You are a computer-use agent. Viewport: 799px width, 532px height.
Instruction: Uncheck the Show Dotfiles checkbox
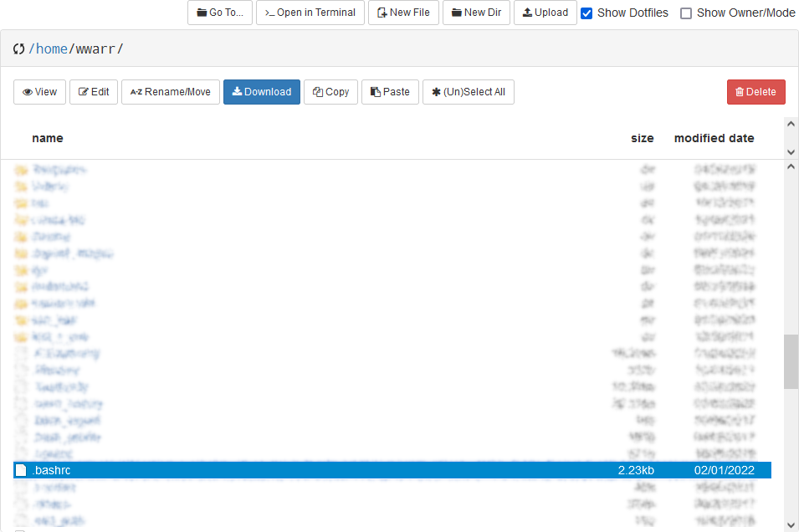tap(586, 13)
